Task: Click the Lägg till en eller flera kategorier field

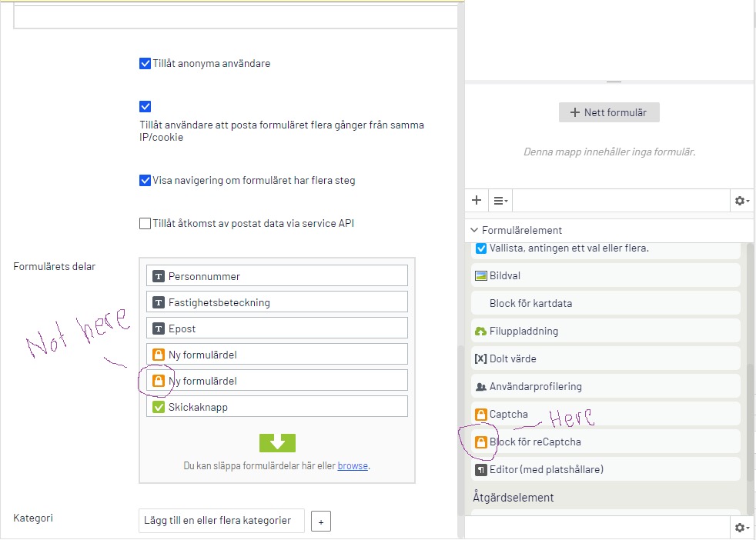Action: click(x=222, y=521)
